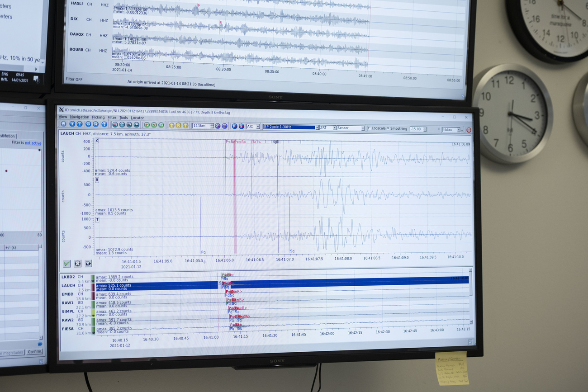Viewport: 588px width, 392px height.
Task: Click the green checkmark confirm picks icon
Action: tap(67, 264)
